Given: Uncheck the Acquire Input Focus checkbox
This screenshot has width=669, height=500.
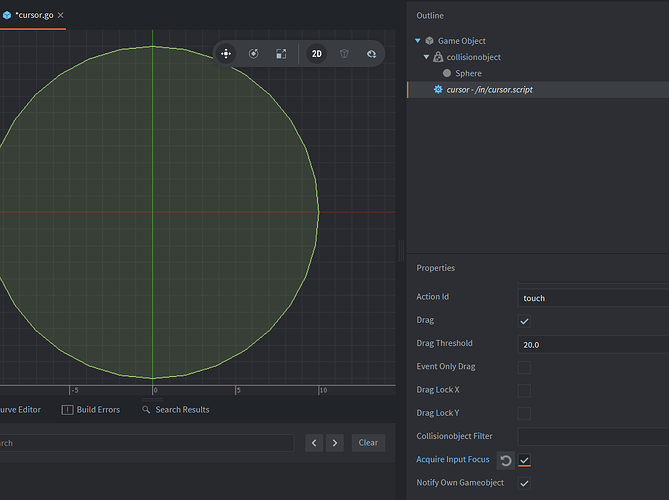Looking at the screenshot, I should click(x=524, y=460).
